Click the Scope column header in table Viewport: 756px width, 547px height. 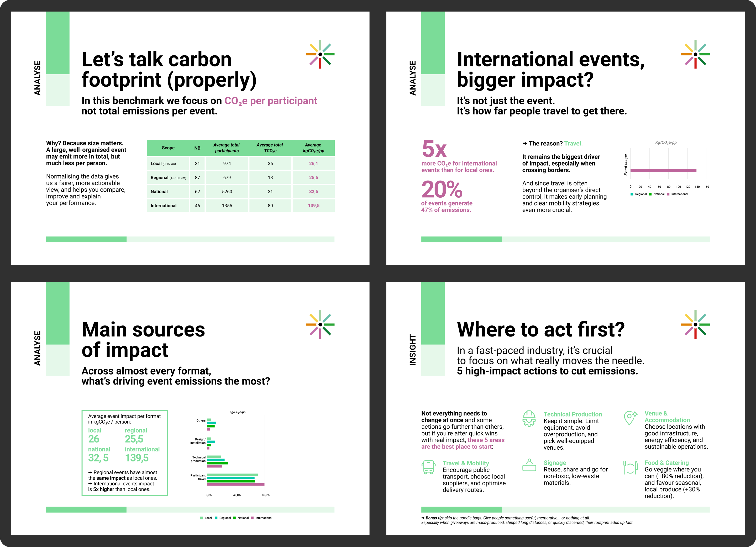click(x=168, y=148)
